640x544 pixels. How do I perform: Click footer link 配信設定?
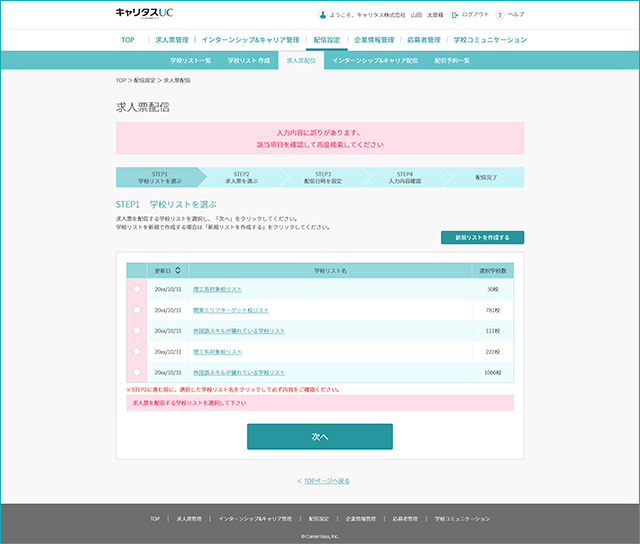click(318, 519)
